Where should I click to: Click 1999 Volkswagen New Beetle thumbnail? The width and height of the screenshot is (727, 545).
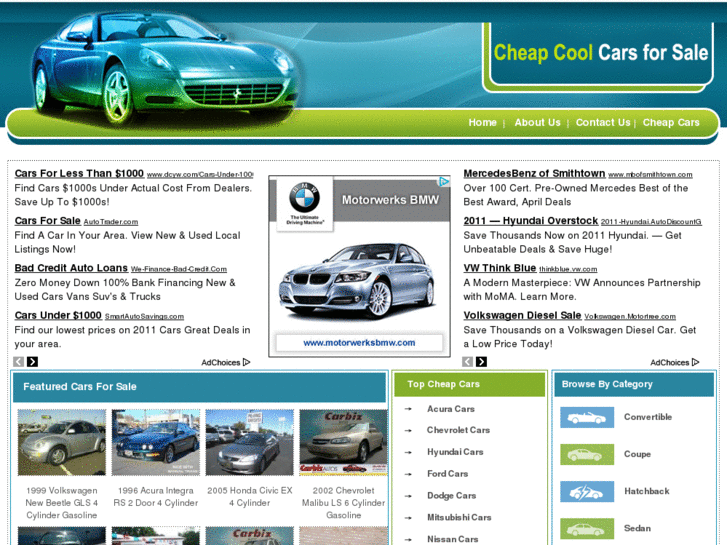coord(62,442)
